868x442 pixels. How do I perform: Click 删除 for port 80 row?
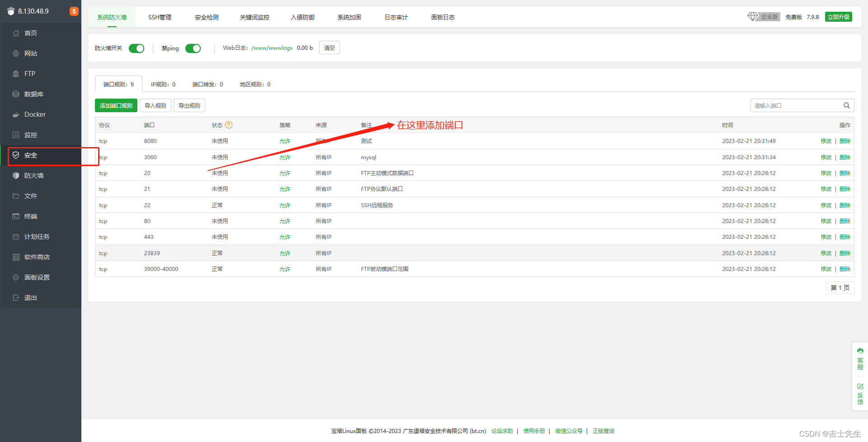[x=845, y=221]
